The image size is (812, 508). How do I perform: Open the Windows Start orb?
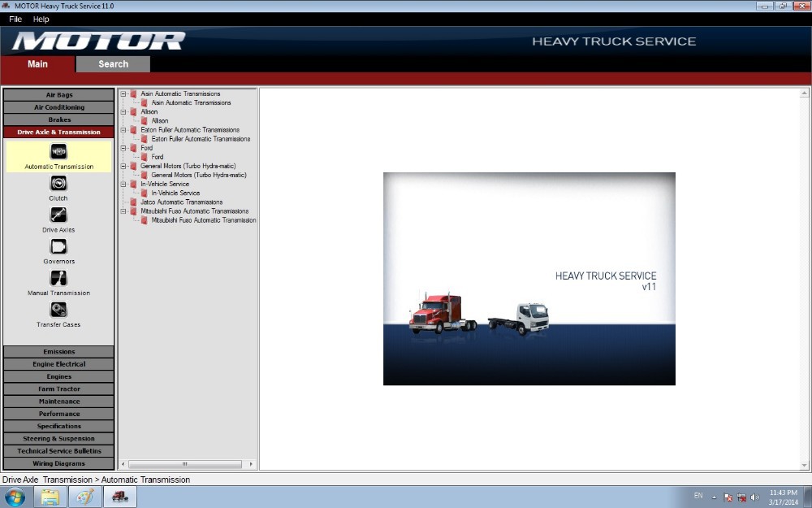click(x=15, y=497)
